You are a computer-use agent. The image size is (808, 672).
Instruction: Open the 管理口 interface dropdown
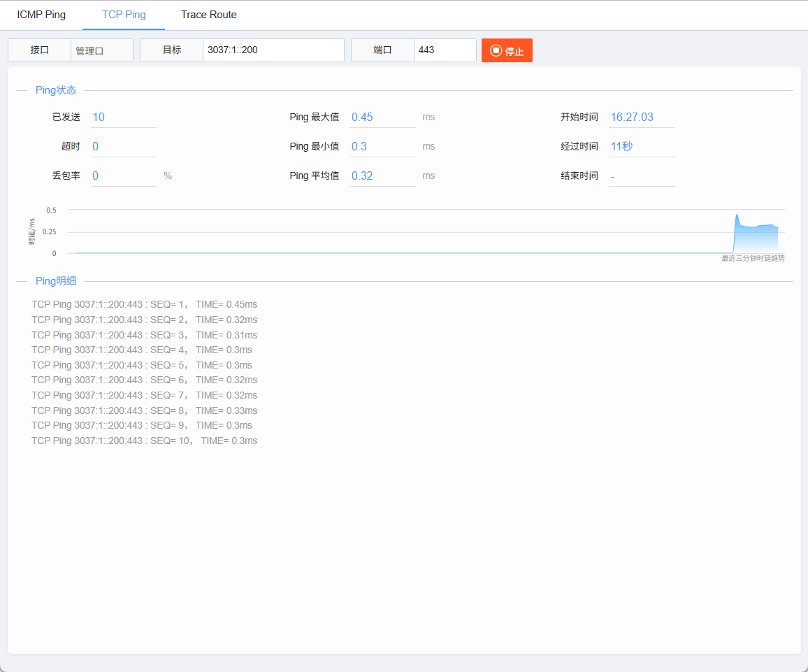click(101, 50)
